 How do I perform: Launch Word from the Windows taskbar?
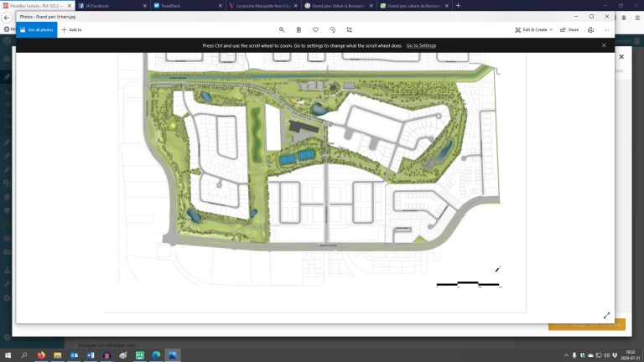90,355
